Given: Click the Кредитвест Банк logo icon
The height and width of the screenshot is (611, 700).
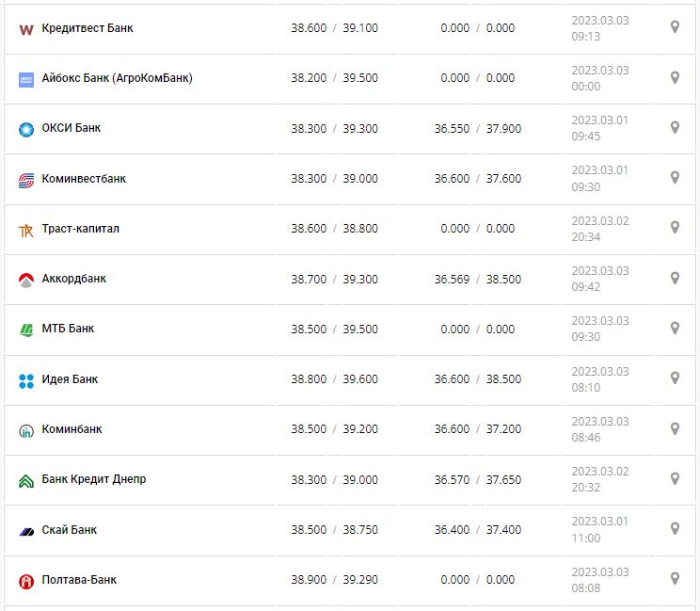Looking at the screenshot, I should [x=26, y=29].
